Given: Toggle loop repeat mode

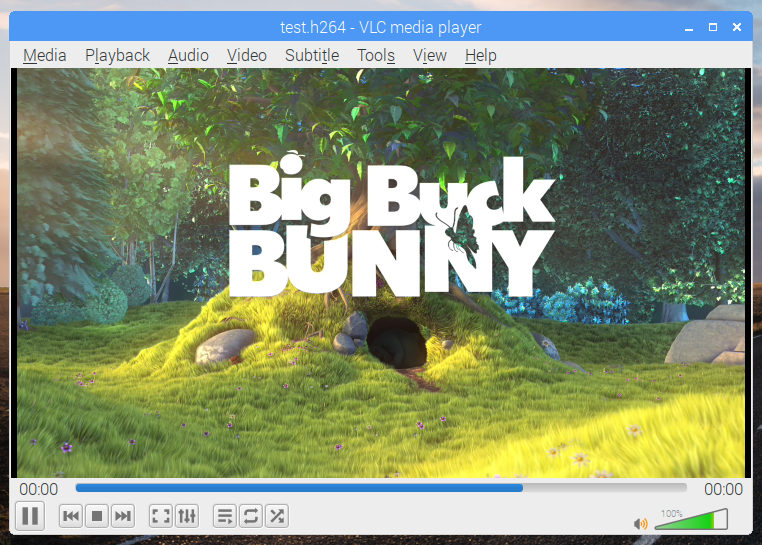Looking at the screenshot, I should 251,516.
